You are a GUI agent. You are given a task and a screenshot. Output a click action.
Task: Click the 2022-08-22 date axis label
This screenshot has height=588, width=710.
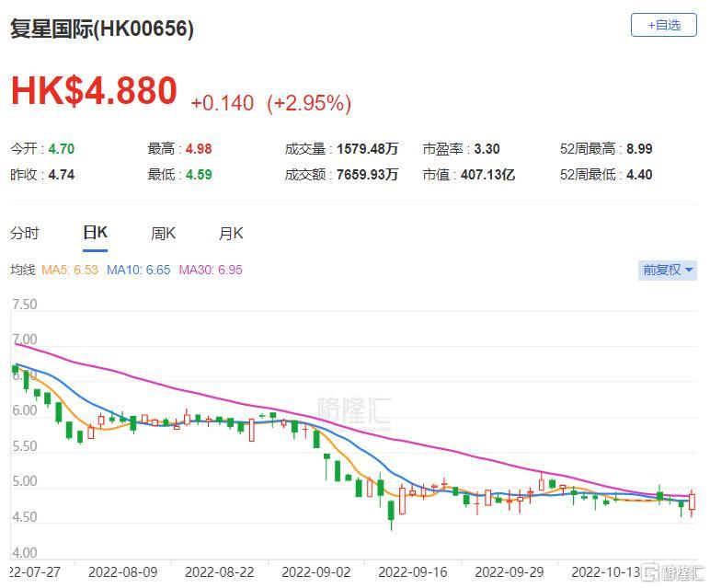(x=220, y=572)
